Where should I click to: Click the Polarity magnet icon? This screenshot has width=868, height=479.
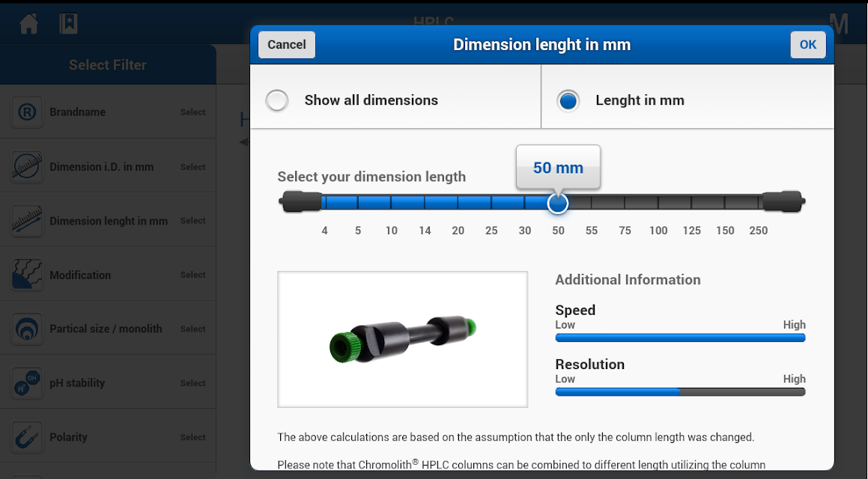pos(27,437)
